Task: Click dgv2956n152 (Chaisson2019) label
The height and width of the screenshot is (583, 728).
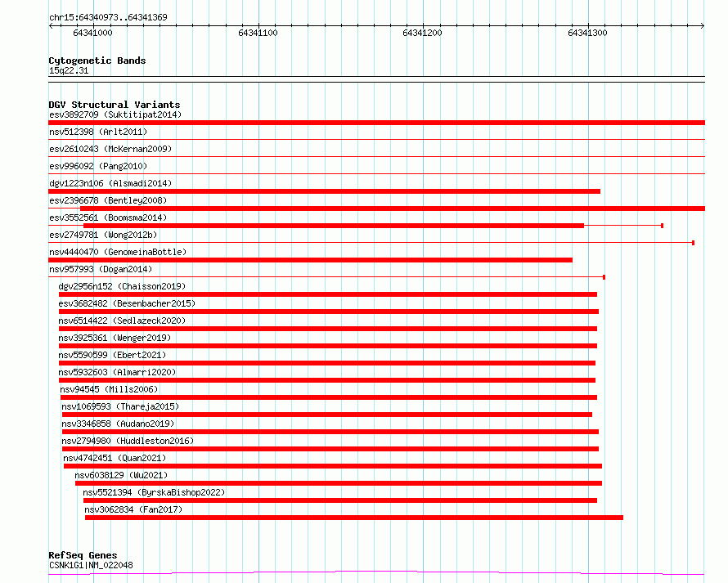Action: (x=122, y=286)
